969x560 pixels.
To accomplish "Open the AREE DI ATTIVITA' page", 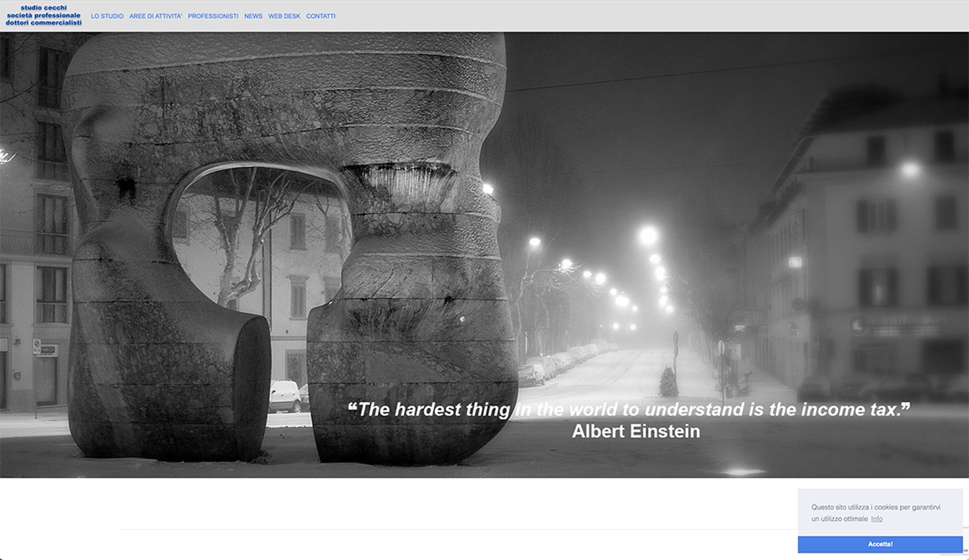I will pyautogui.click(x=156, y=16).
